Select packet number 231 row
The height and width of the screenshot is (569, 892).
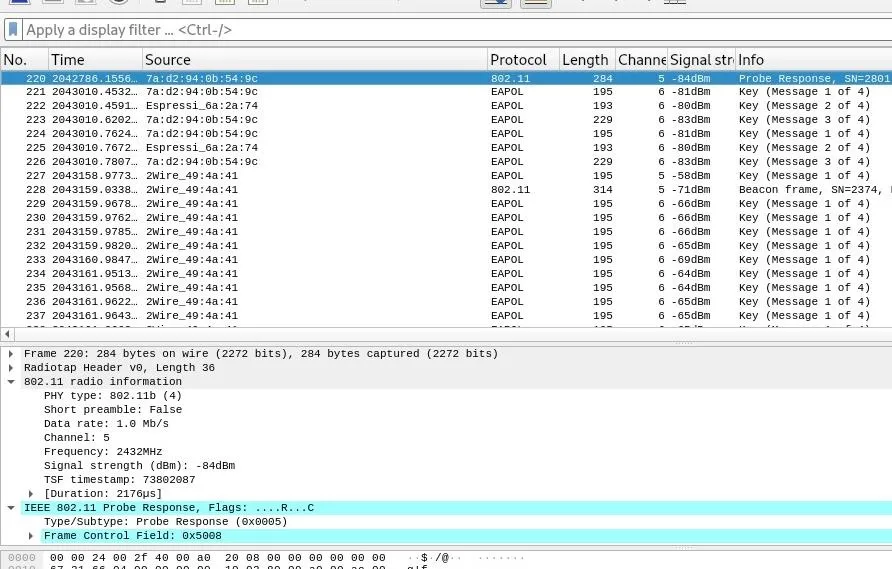(446, 232)
